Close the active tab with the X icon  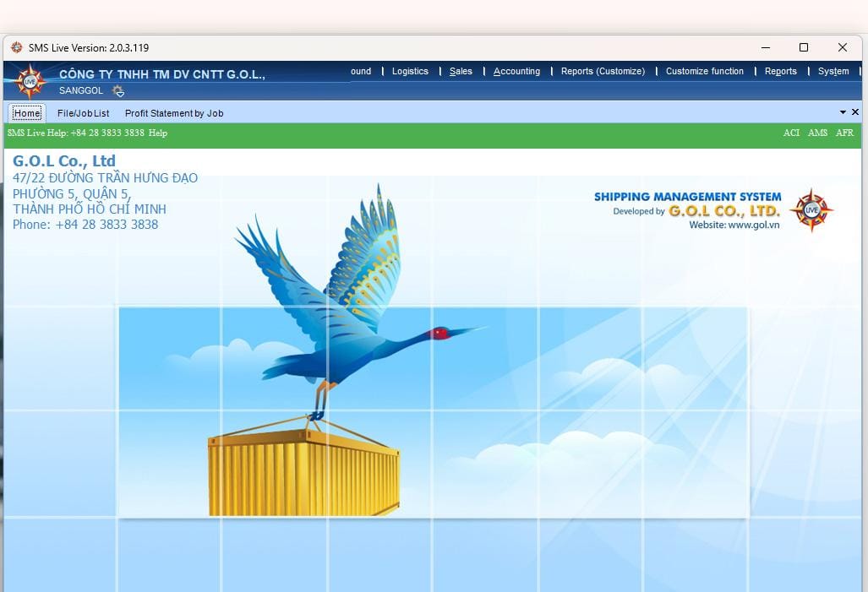(855, 112)
